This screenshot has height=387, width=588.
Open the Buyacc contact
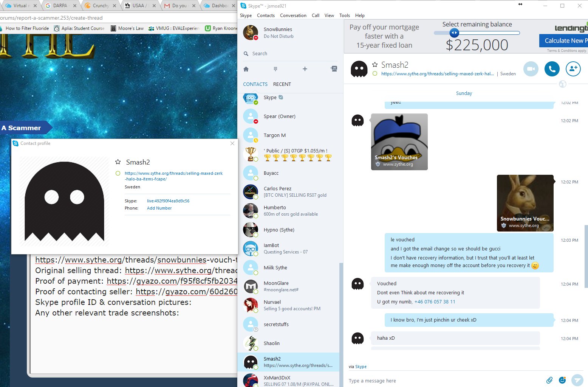pos(288,173)
